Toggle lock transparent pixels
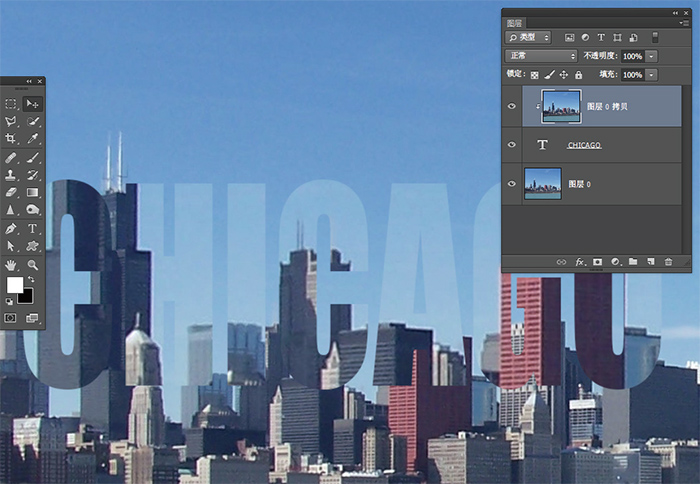This screenshot has width=700, height=484. click(x=534, y=75)
